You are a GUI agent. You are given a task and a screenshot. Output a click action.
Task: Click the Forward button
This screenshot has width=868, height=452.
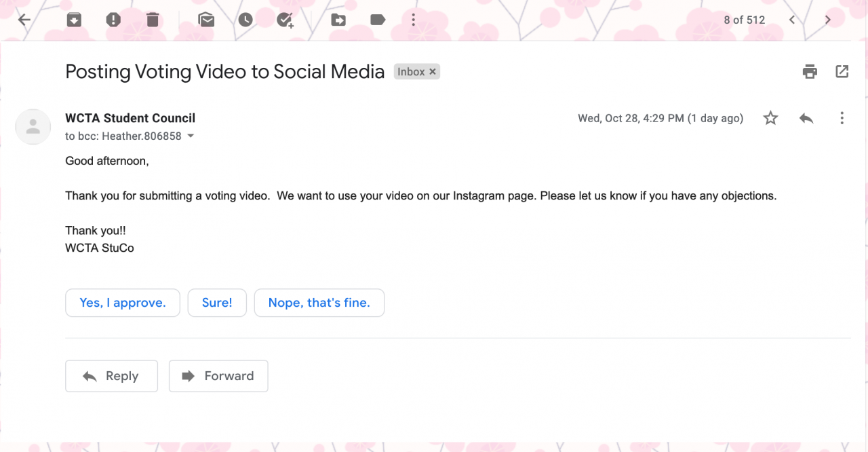218,376
